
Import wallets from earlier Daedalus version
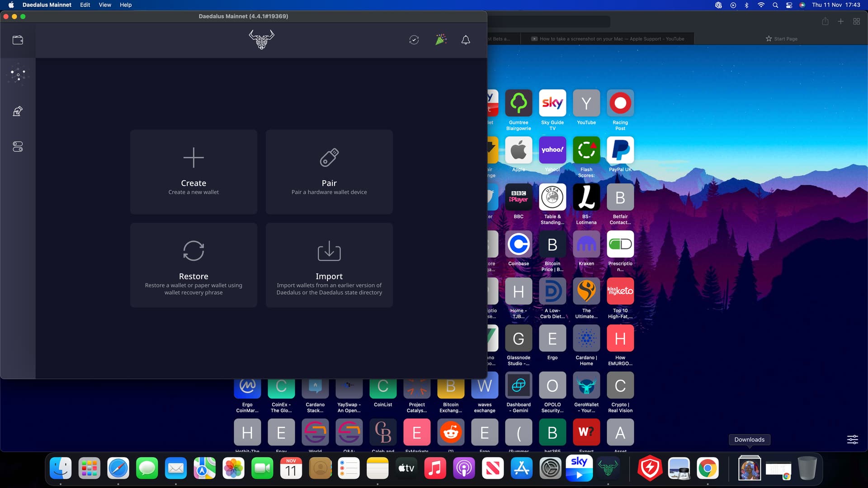pyautogui.click(x=329, y=265)
